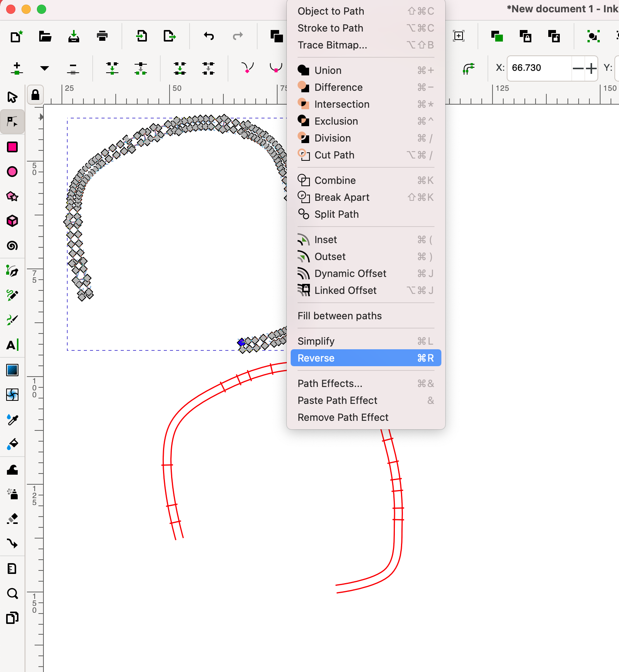This screenshot has height=672, width=619.
Task: Apply Difference path operation
Action: (x=366, y=87)
